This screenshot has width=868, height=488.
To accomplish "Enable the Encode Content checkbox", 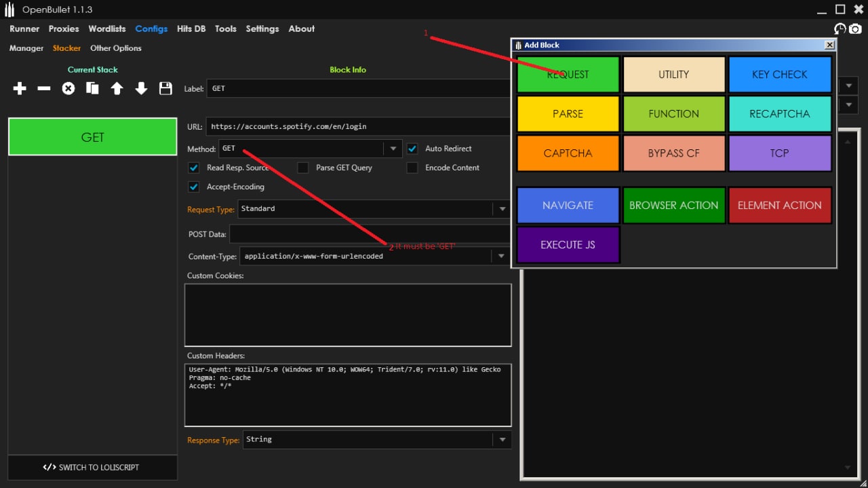I will point(412,168).
